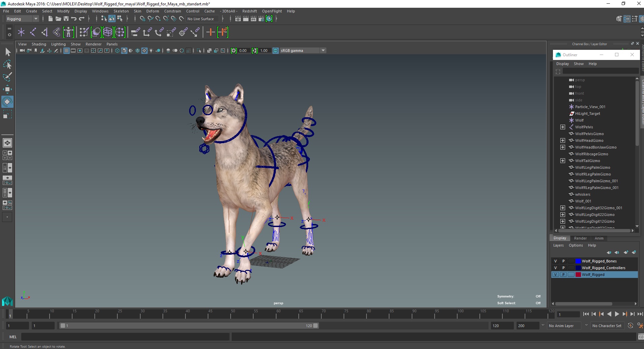Expand the WolfTailGizmo node in Outliner
Screen dimensions: 644x349
tap(563, 161)
